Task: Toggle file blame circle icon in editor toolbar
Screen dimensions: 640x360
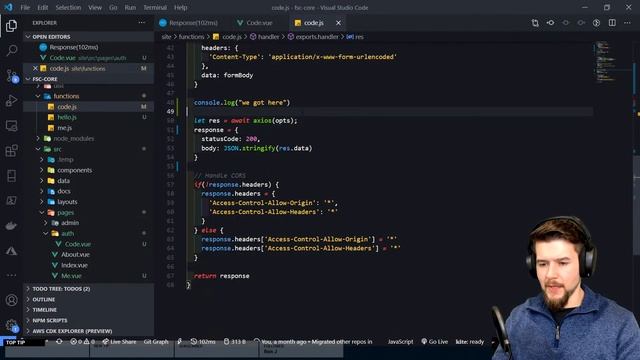Action: (551, 23)
